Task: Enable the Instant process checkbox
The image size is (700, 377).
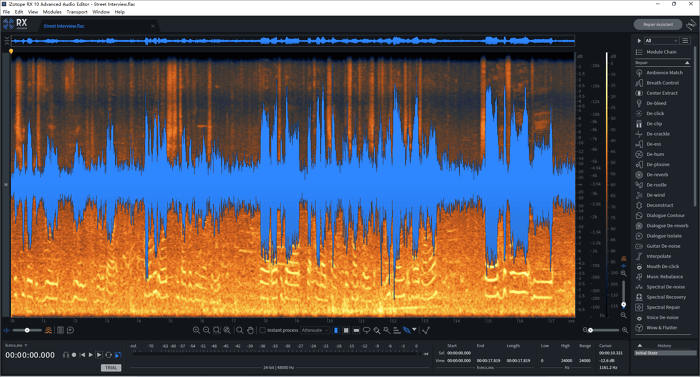Action: point(262,330)
